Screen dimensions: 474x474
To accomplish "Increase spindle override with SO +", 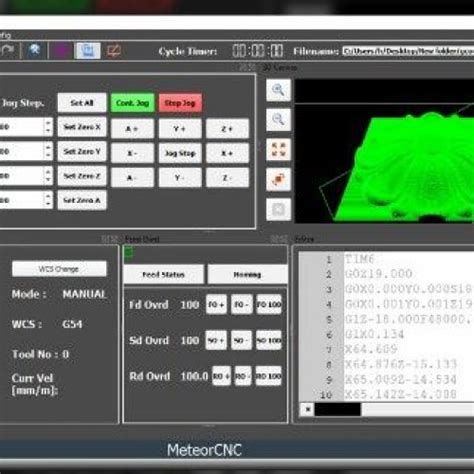I will tap(216, 340).
